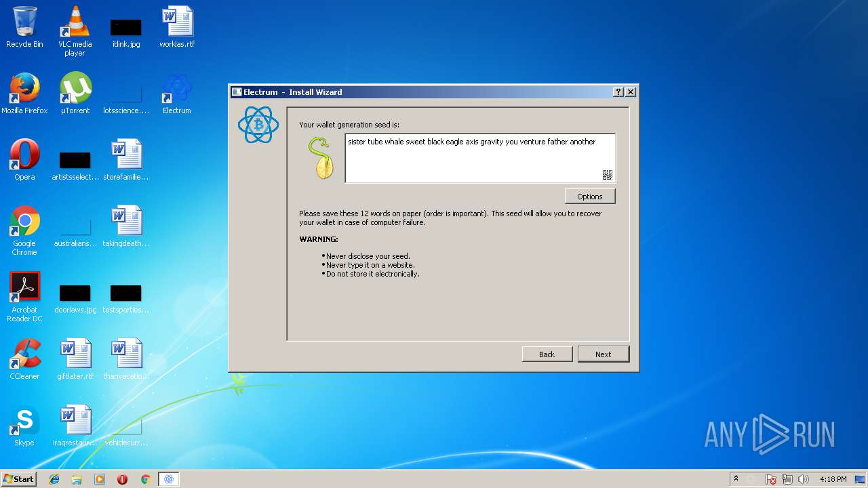Screen dimensions: 868x488
Task: Click Action Center flag tray icon
Action: [x=771, y=479]
